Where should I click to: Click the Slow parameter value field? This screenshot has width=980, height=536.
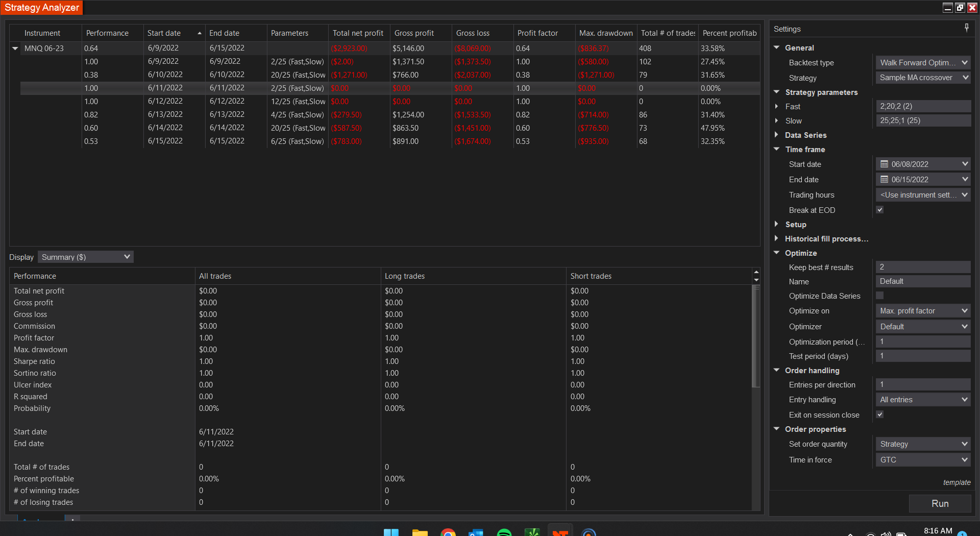pyautogui.click(x=923, y=120)
